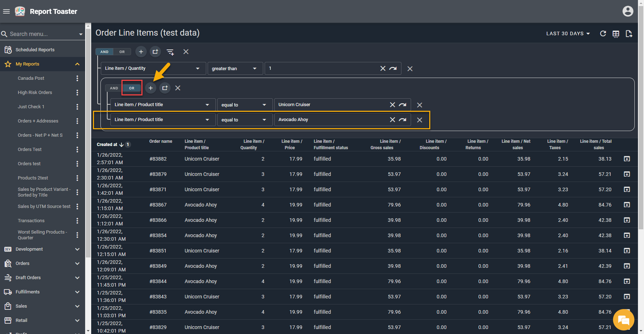
Task: Toggle the nested group OR operator
Action: [x=132, y=88]
